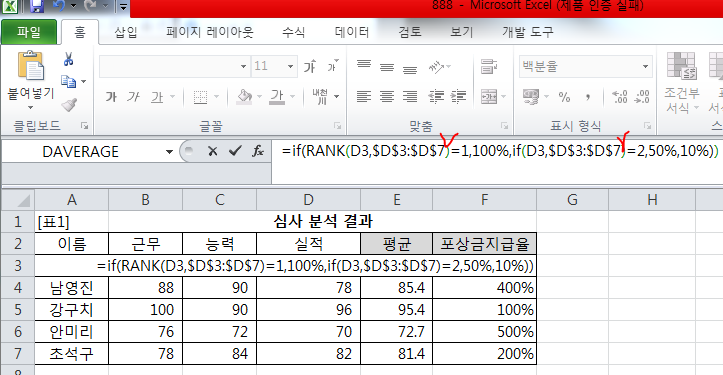Toggle italic formatting button
The image size is (723, 375).
(133, 97)
